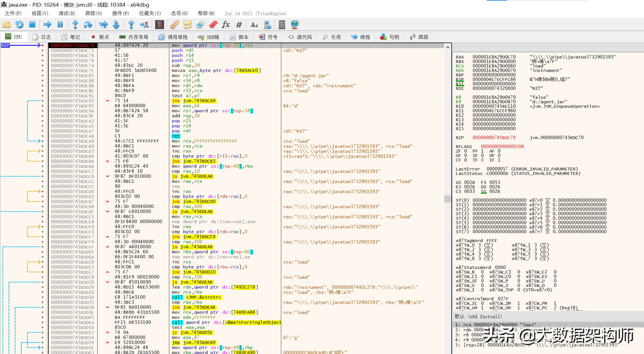Toggle the CF flag value
This screenshot has height=354, width=644.
[466, 160]
